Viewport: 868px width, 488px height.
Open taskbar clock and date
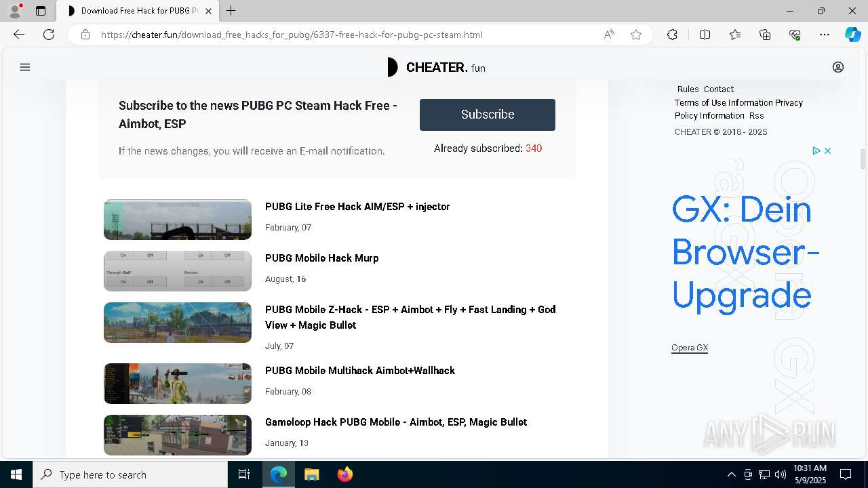(810, 474)
